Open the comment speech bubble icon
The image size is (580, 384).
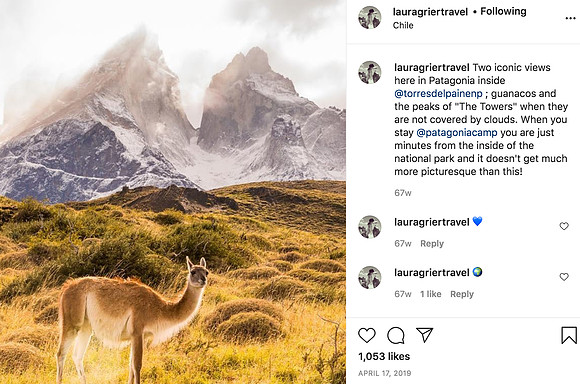395,336
